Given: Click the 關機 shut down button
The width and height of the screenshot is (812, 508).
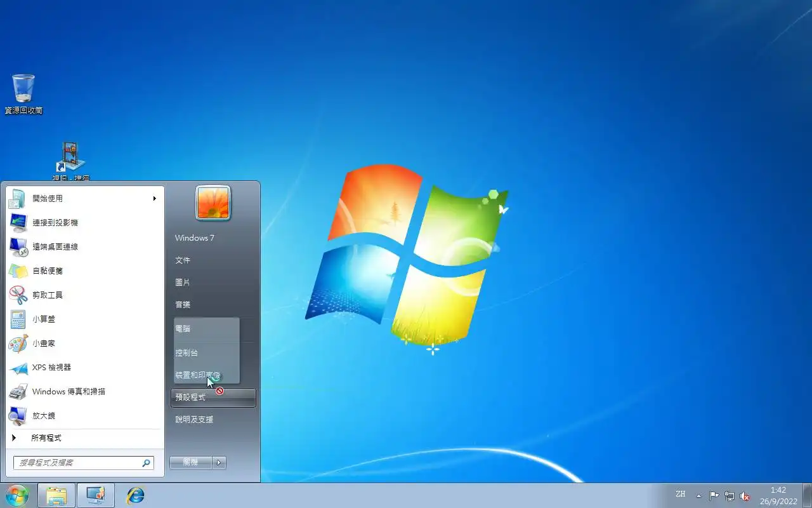Looking at the screenshot, I should [x=191, y=463].
